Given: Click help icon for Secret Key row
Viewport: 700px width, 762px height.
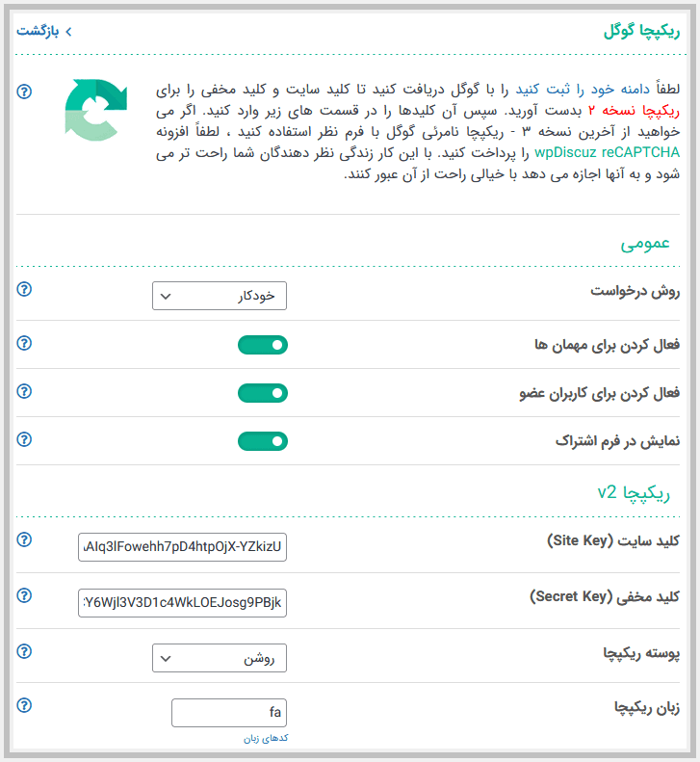Looking at the screenshot, I should (24, 595).
